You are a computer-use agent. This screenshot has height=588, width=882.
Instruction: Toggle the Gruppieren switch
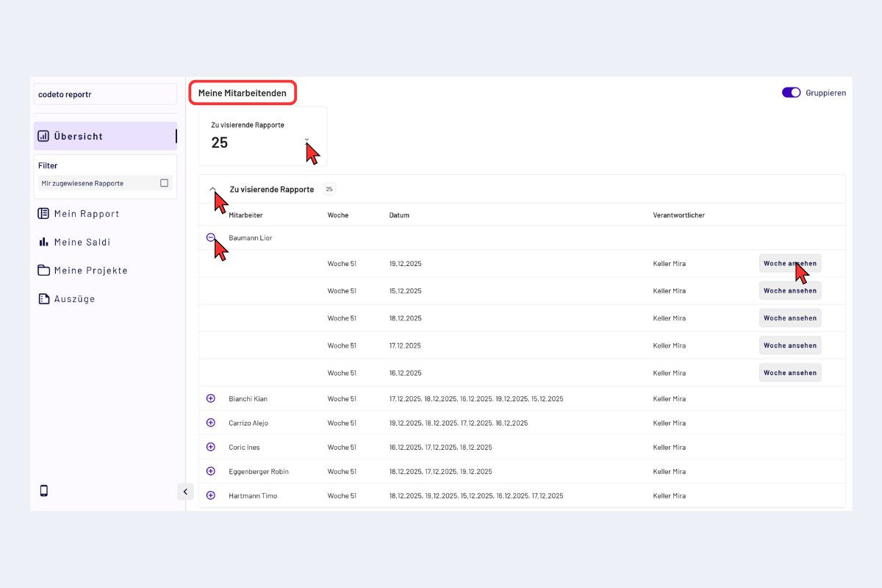coord(791,93)
